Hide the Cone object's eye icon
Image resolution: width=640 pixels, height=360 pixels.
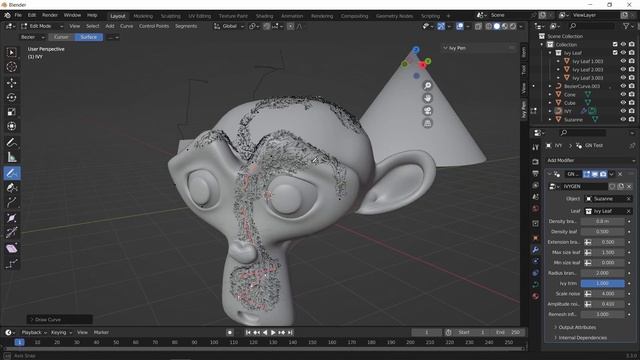coord(623,94)
